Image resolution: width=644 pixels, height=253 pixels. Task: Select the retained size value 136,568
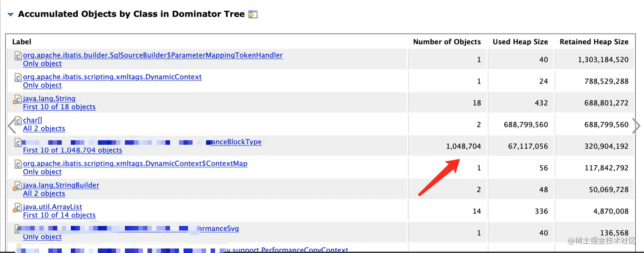tap(615, 233)
